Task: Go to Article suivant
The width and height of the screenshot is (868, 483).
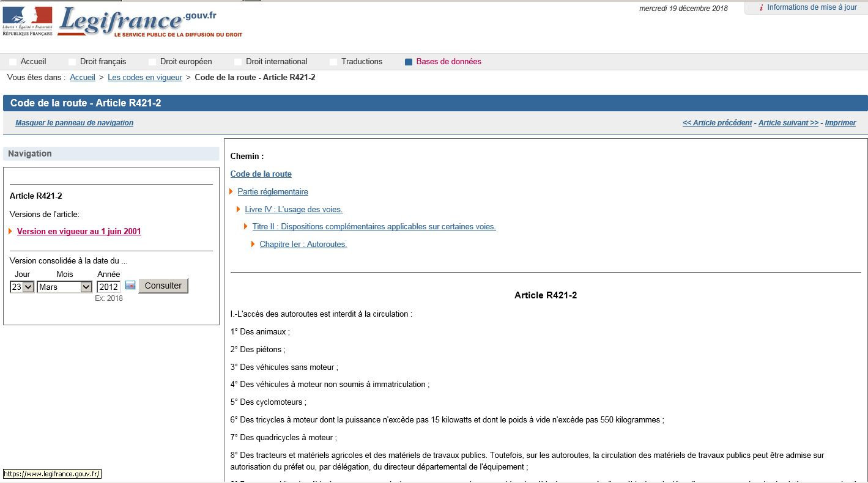Action: (788, 123)
